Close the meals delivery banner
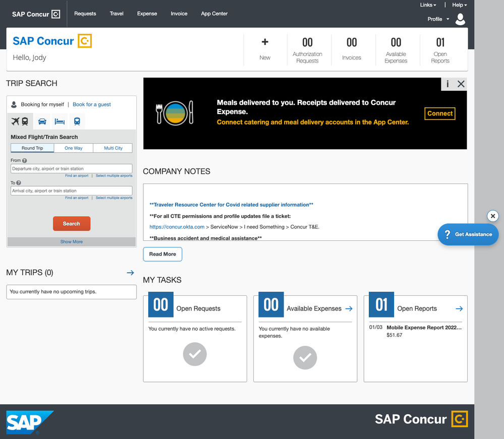The height and width of the screenshot is (439, 504). 461,84
